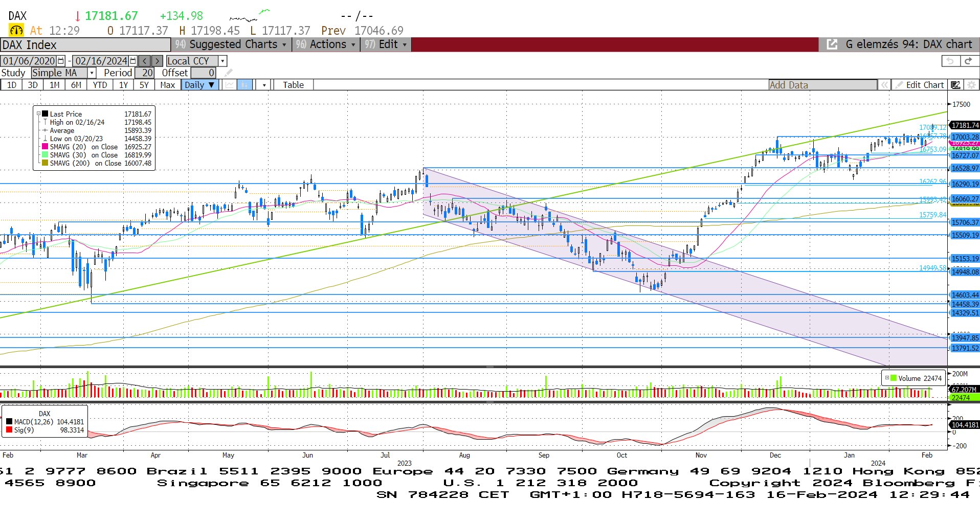This screenshot has height=523, width=980.
Task: Click the 14458.39 level axis label
Action: pyautogui.click(x=965, y=304)
